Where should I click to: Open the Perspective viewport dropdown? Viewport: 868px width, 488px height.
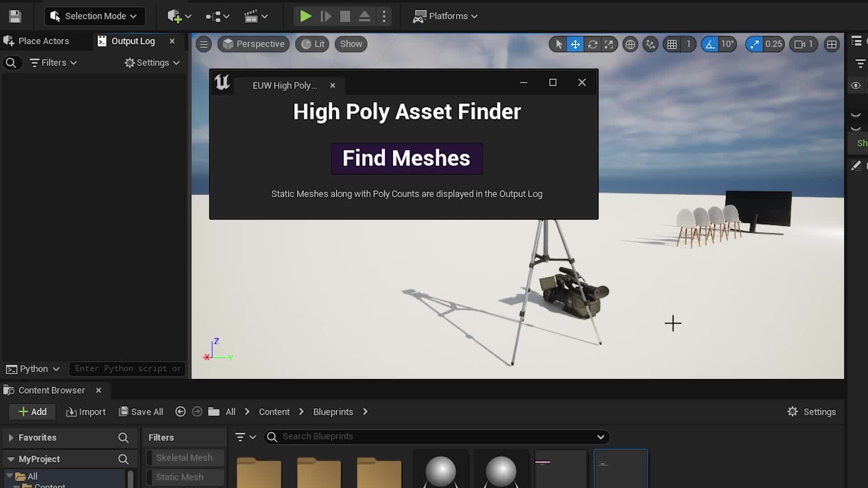(253, 44)
